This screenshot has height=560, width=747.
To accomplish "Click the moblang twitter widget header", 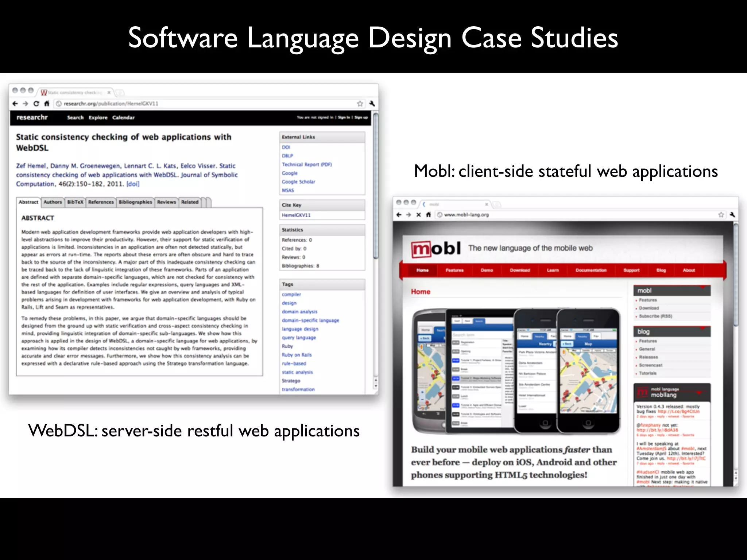I will point(672,392).
